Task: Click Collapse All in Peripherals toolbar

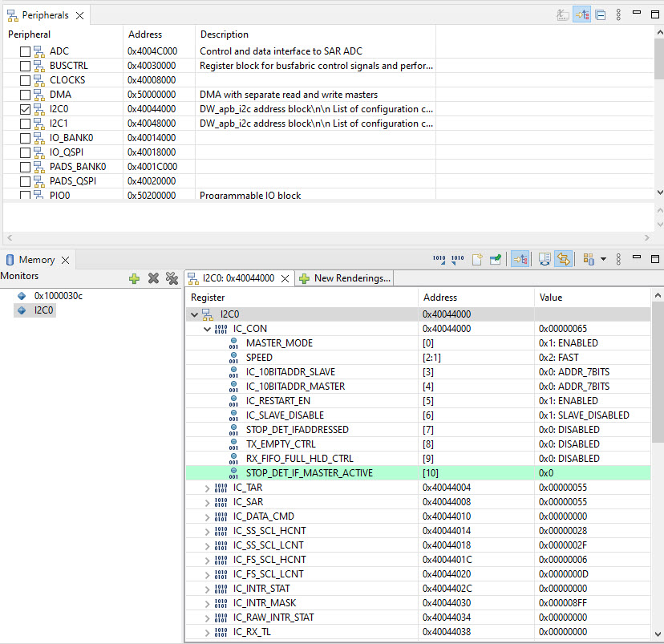Action: pyautogui.click(x=601, y=15)
